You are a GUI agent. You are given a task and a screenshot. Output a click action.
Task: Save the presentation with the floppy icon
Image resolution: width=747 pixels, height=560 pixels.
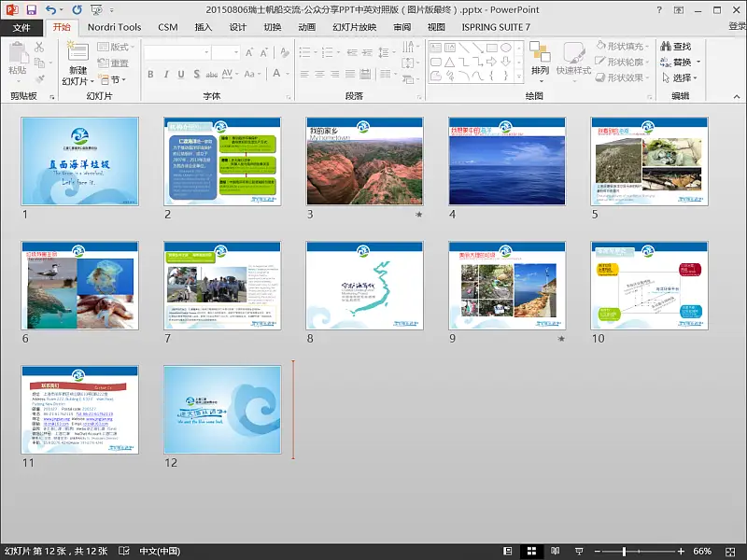point(31,9)
